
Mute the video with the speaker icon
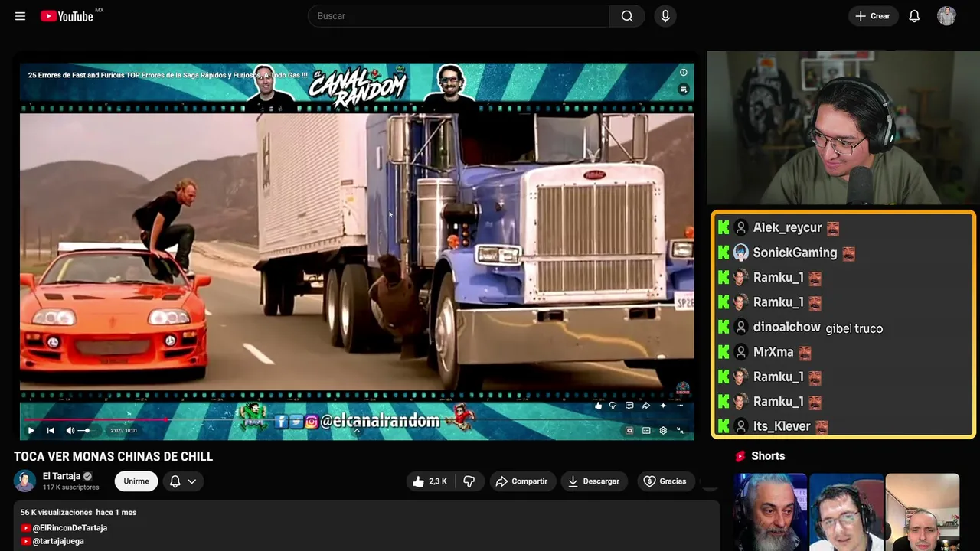[x=70, y=431]
